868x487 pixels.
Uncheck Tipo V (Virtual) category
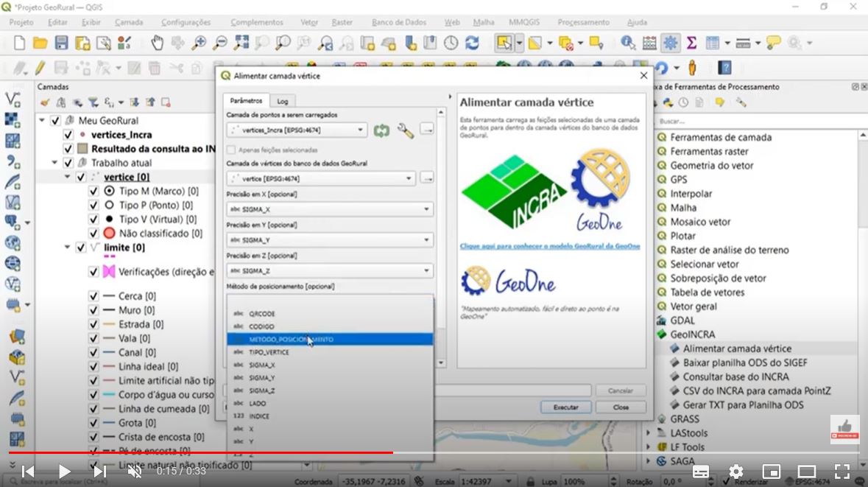[93, 220]
